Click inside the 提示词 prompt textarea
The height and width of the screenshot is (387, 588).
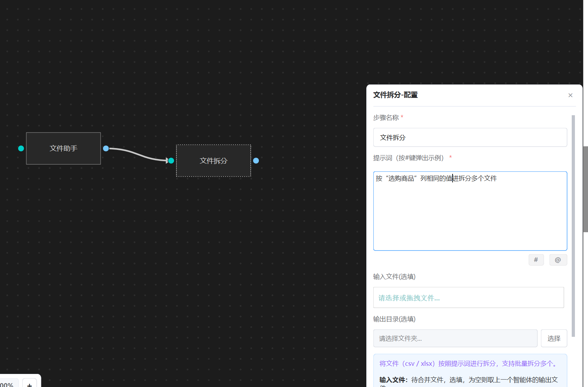point(470,216)
